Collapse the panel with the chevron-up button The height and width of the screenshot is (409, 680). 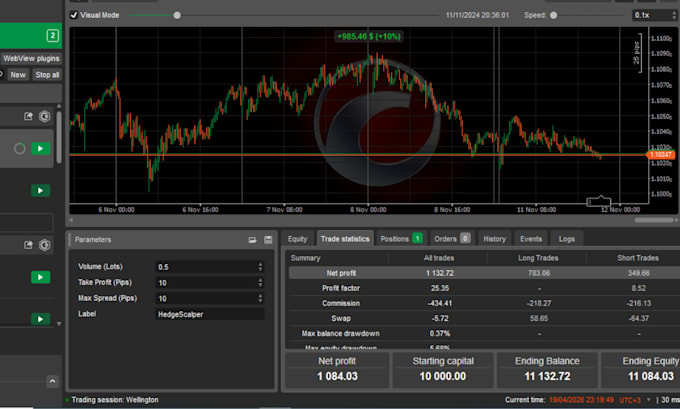[52, 381]
